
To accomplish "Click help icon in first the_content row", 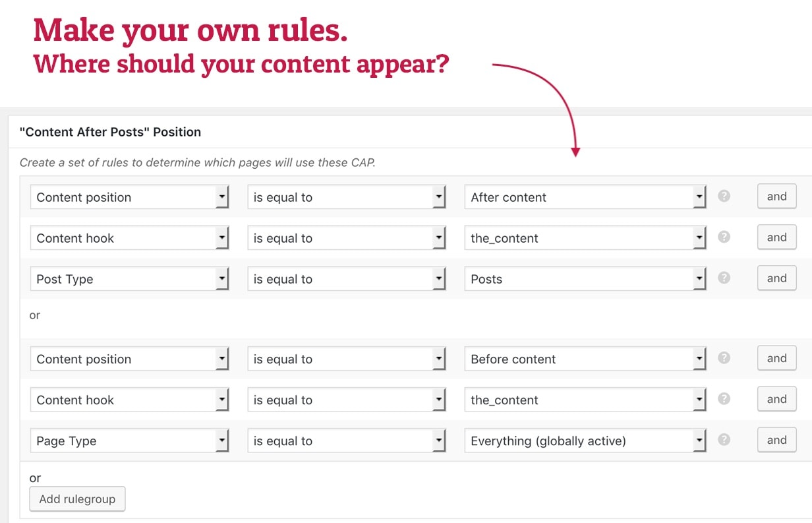I will click(724, 237).
